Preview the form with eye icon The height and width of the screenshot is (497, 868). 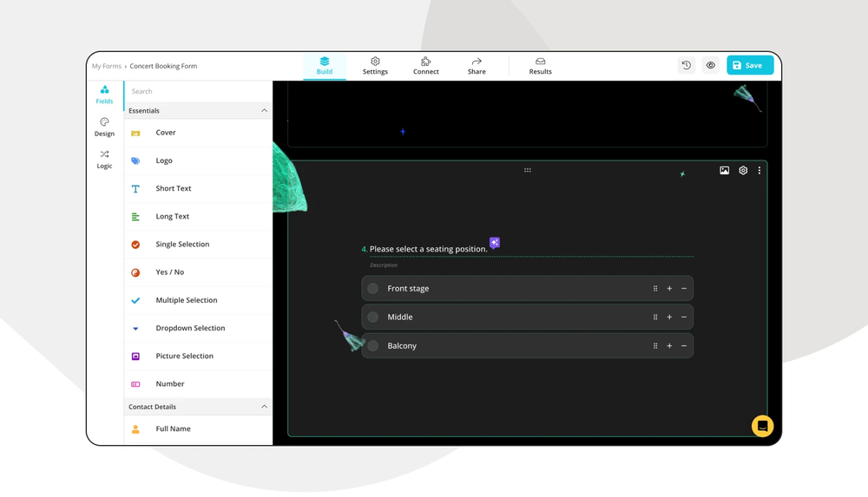coord(711,65)
